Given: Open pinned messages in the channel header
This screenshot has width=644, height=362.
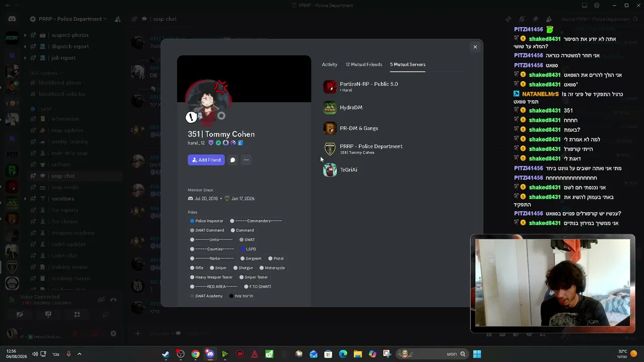Looking at the screenshot, I should pyautogui.click(x=535, y=19).
